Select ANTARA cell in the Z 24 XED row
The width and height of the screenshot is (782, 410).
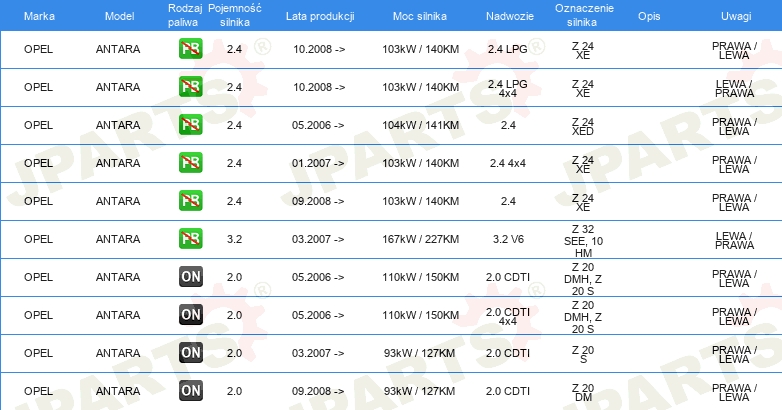point(118,125)
